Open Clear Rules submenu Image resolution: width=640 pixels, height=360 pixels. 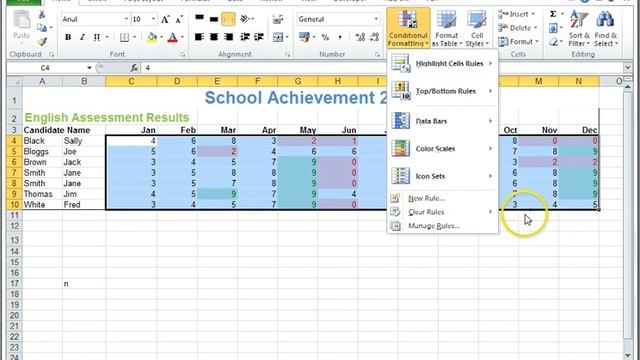tap(442, 212)
